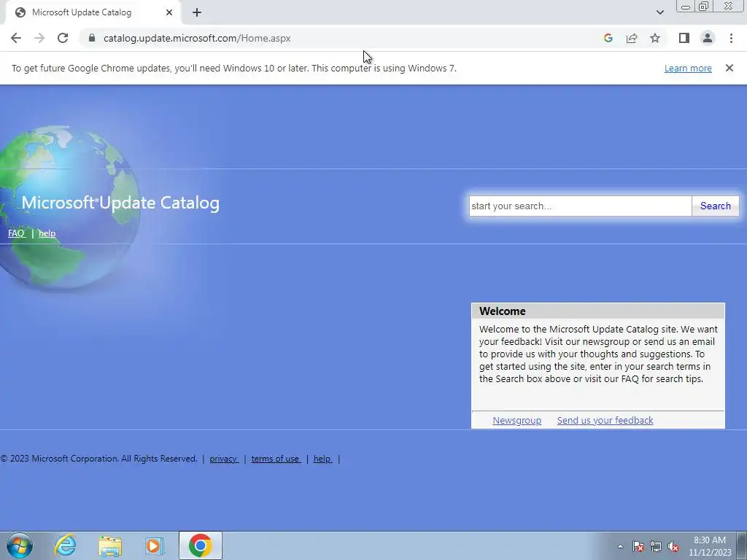
Task: View site information via the lock icon
Action: 92,38
